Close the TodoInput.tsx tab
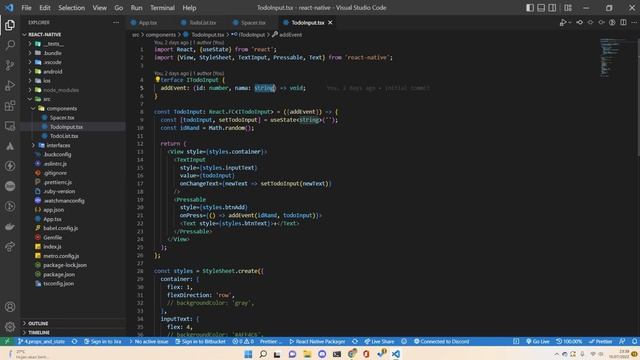Viewport: 640px width, 360px height. 330,22
